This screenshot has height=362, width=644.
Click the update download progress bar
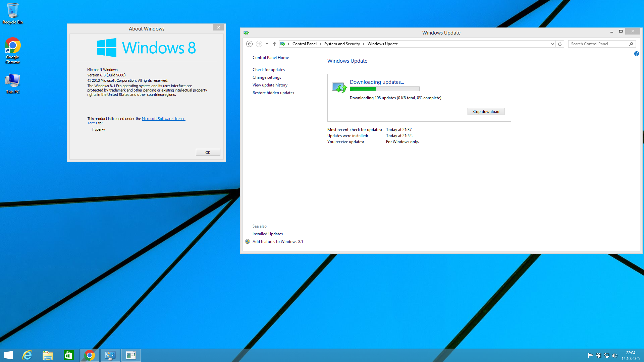(x=384, y=89)
